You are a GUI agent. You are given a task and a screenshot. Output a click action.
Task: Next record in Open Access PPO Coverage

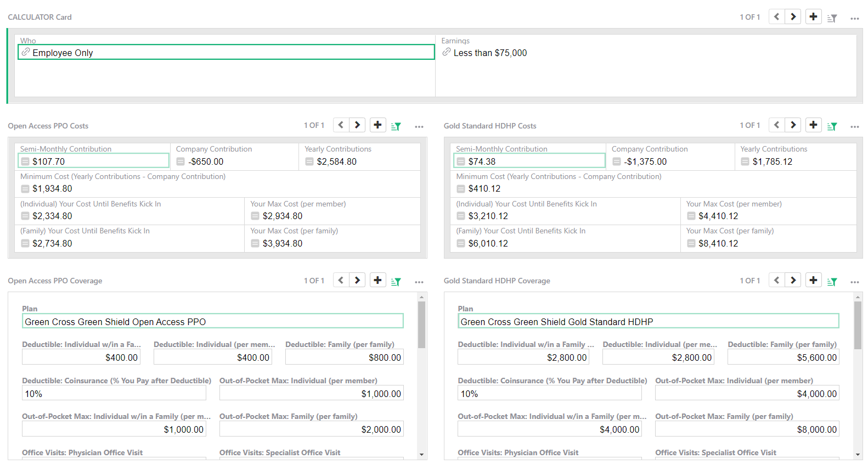(357, 280)
